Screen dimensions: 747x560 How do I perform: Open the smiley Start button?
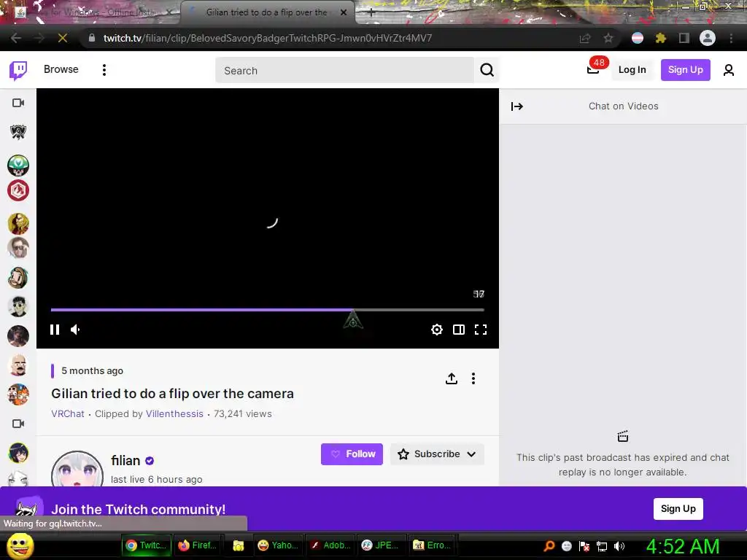coord(20,545)
